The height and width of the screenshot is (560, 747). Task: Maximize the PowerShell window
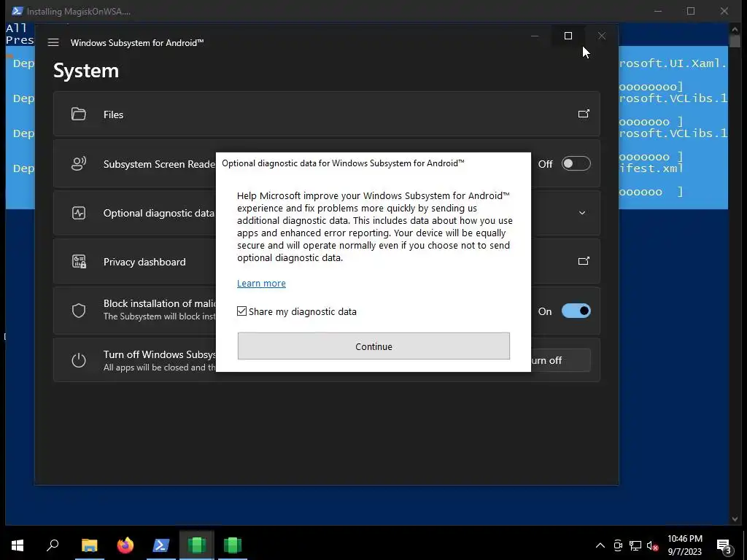click(x=691, y=11)
